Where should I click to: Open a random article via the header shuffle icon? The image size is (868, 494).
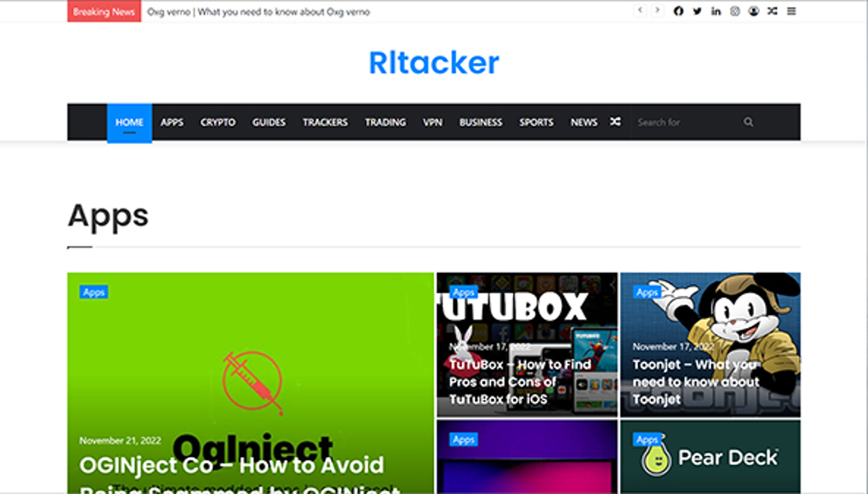[x=773, y=11]
